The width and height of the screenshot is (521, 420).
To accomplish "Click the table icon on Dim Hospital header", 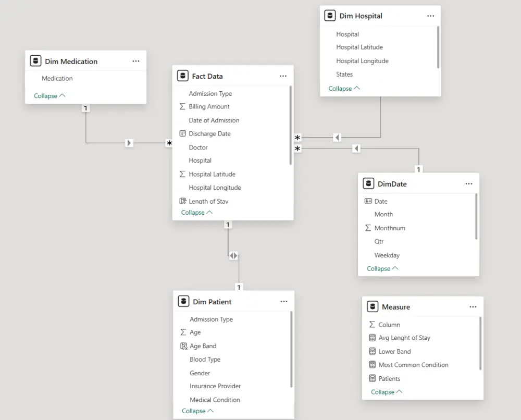I will click(x=330, y=15).
